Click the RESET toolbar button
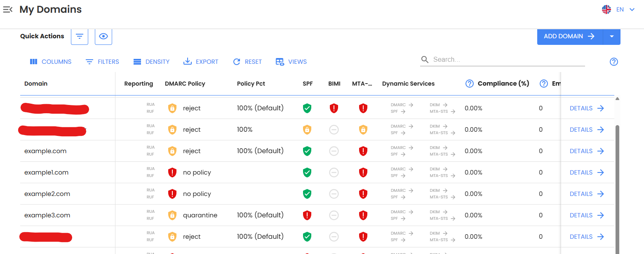The image size is (644, 254). pyautogui.click(x=247, y=62)
